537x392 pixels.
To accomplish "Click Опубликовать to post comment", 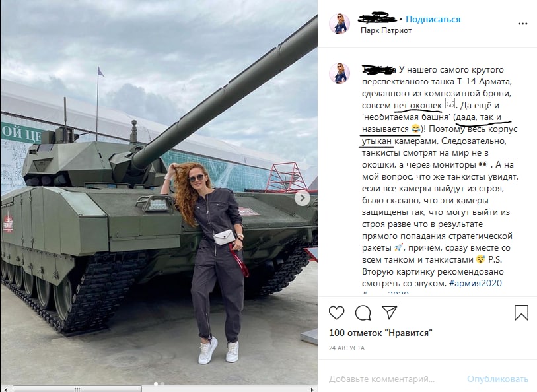I will tap(497, 379).
